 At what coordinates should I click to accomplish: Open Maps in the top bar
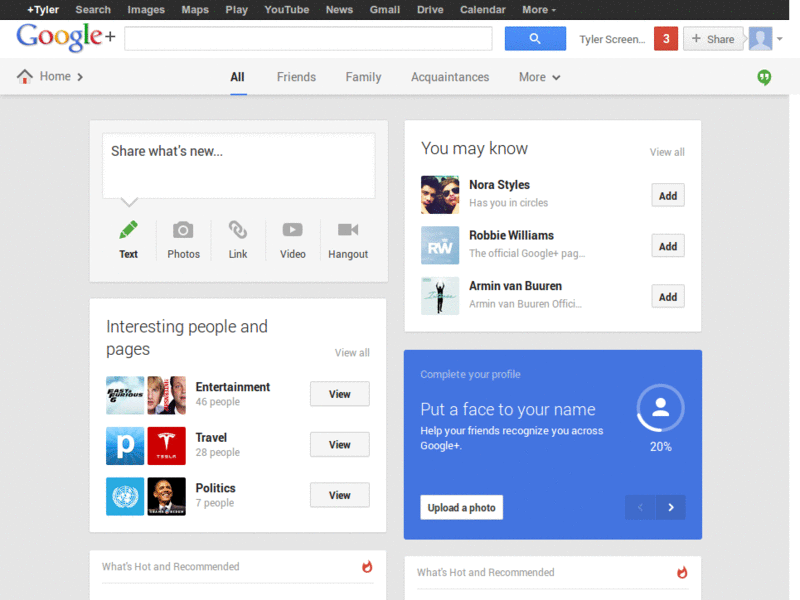(195, 10)
